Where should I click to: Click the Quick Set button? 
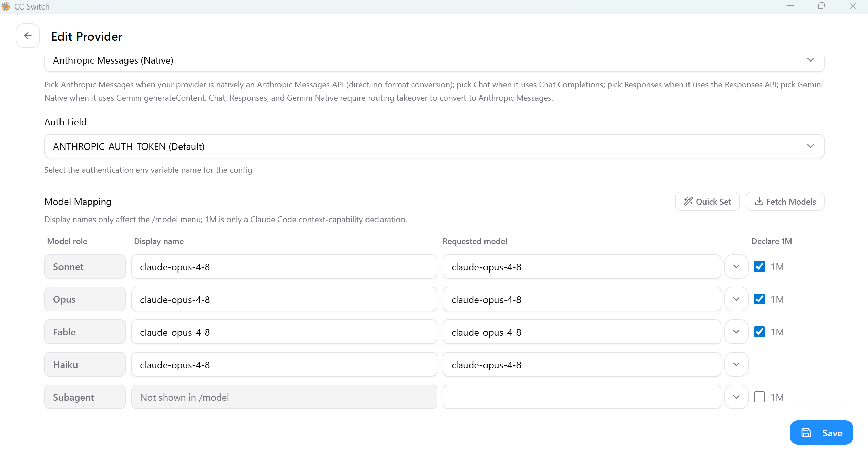tap(707, 202)
